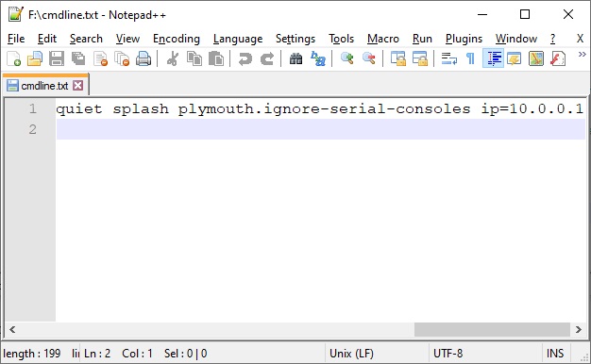Minimize the Notepad++ window
Image resolution: width=591 pixels, height=364 pixels.
pos(482,15)
